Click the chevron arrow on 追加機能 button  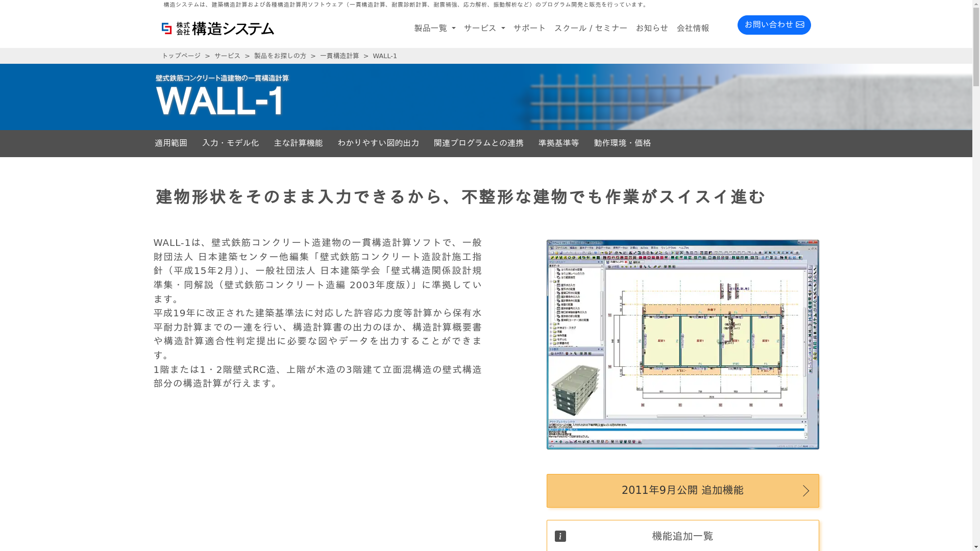click(x=806, y=491)
